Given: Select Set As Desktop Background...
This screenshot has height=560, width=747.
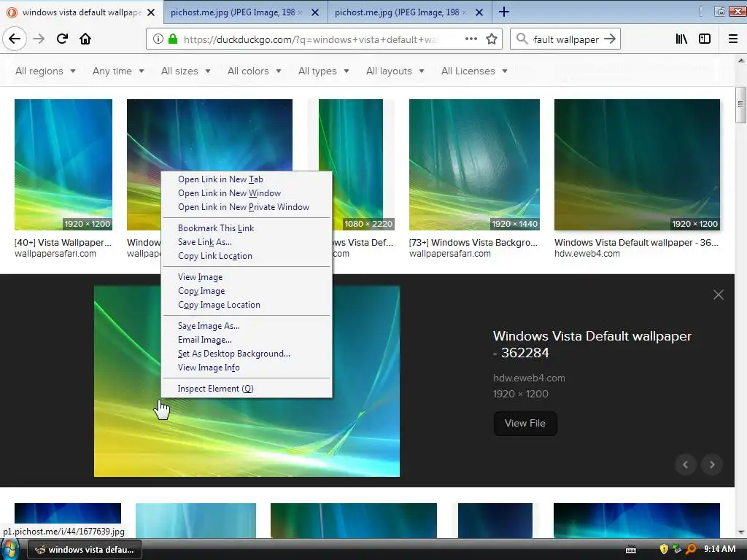Looking at the screenshot, I should point(247,354).
